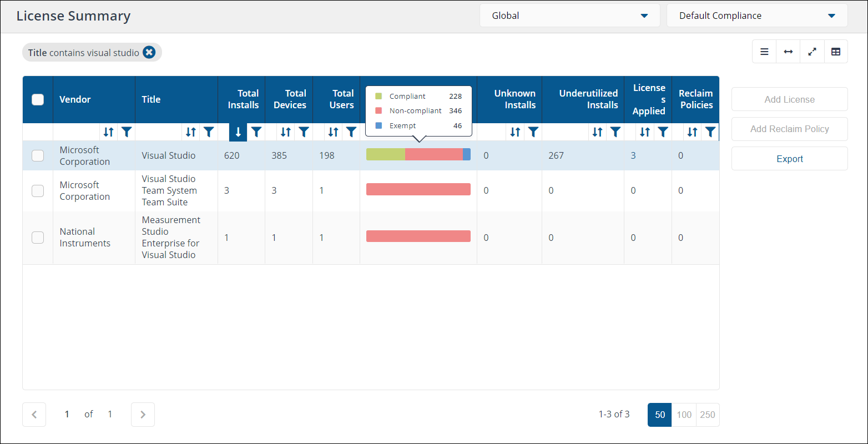Screen dimensions: 868x444
Task: Click the fit columns horizontal arrow icon
Action: tap(788, 52)
